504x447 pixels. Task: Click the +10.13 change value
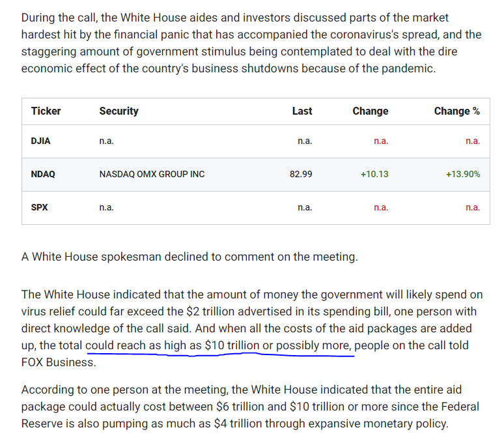coord(374,174)
